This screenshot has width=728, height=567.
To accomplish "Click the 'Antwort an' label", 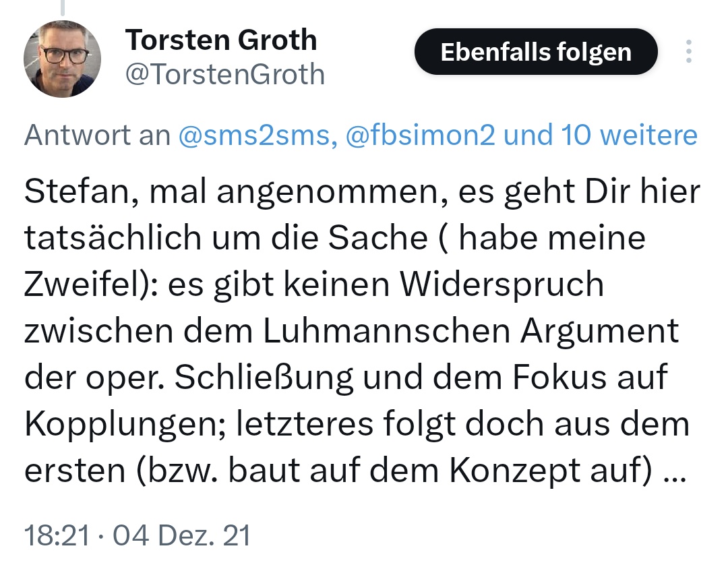I will click(97, 136).
